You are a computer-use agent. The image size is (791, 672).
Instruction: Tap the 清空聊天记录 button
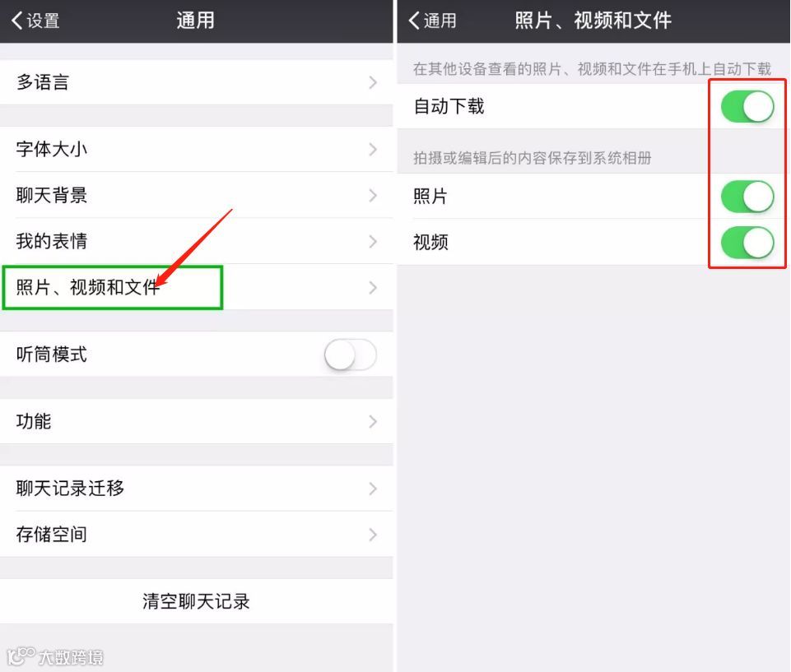tap(196, 601)
